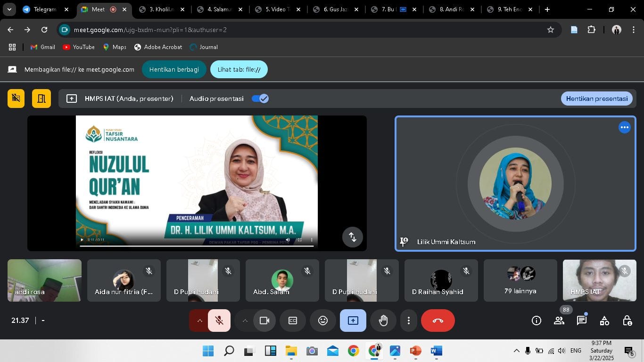
Task: Turn on closed captions
Action: pos(293,321)
